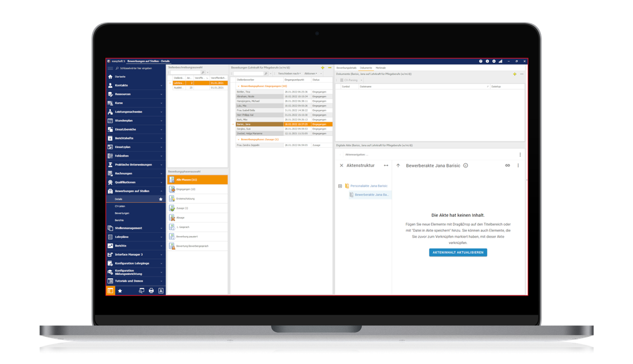Screen dimensions: 633x364
Task: Click the Qualifikationen sidebar icon
Action: pyautogui.click(x=110, y=182)
